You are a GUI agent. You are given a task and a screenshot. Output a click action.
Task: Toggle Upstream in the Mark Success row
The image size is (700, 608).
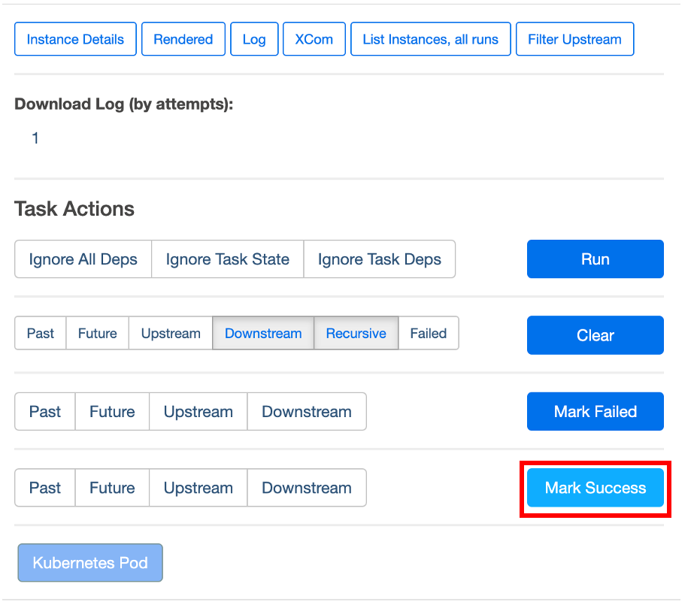point(198,488)
